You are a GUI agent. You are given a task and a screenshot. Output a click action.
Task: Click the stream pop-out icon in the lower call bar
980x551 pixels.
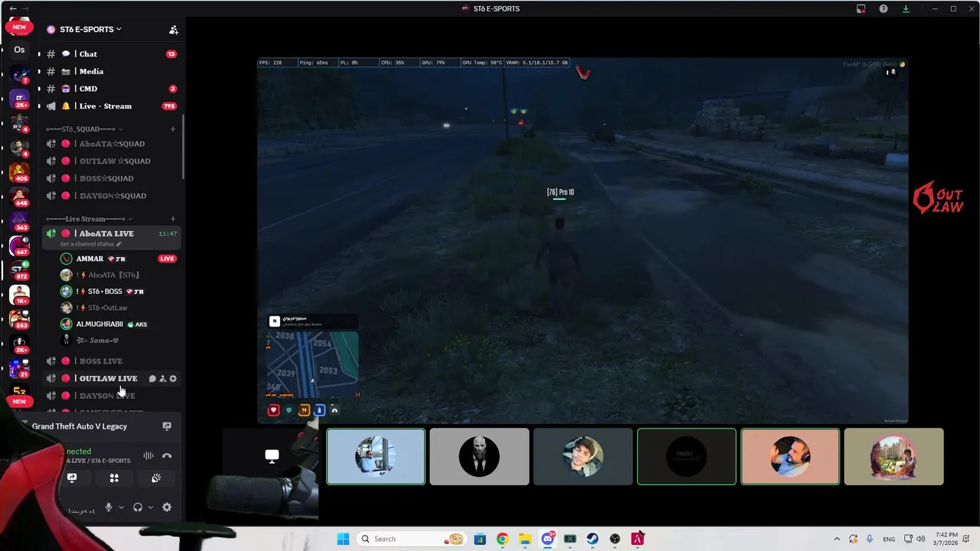coord(272,457)
